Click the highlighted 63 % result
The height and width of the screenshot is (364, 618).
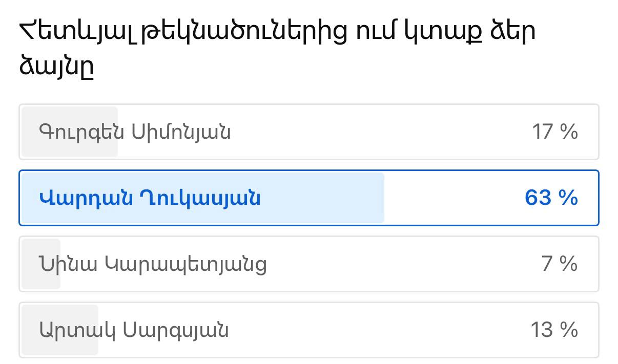coord(551,198)
